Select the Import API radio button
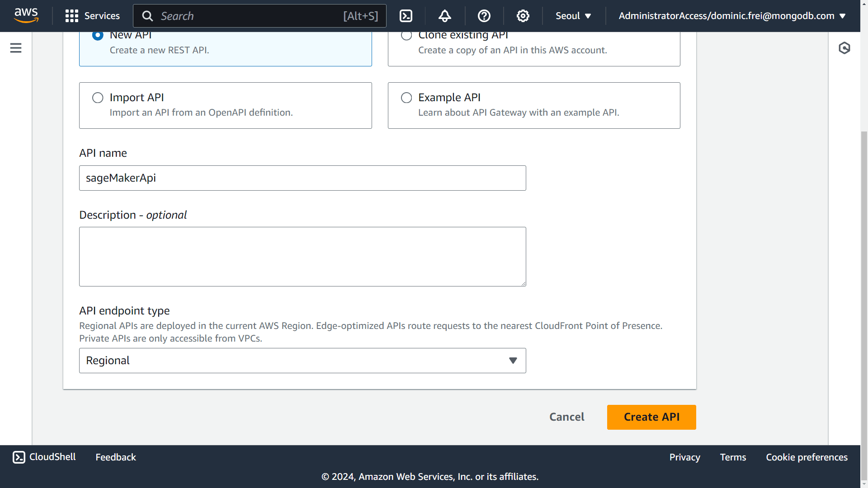The width and height of the screenshot is (868, 488). click(x=98, y=97)
